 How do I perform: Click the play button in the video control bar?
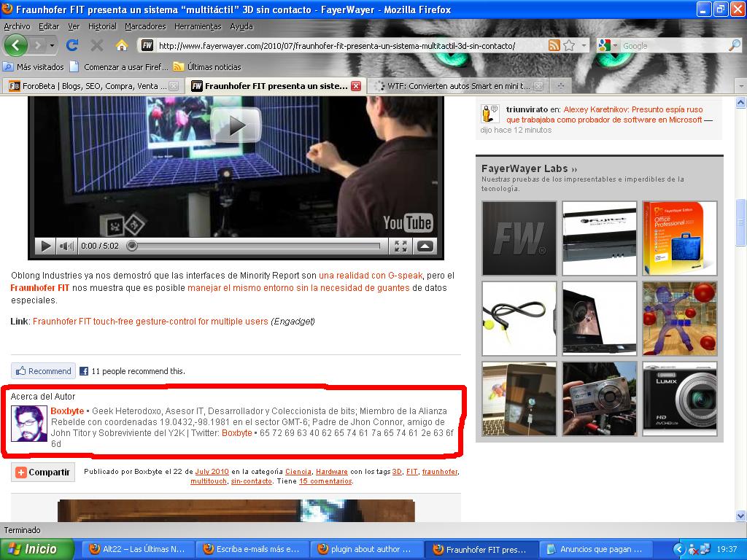(46, 246)
